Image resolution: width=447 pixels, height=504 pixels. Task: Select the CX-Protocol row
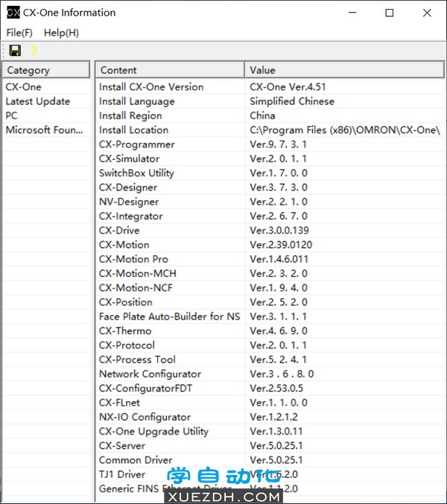pyautogui.click(x=270, y=345)
